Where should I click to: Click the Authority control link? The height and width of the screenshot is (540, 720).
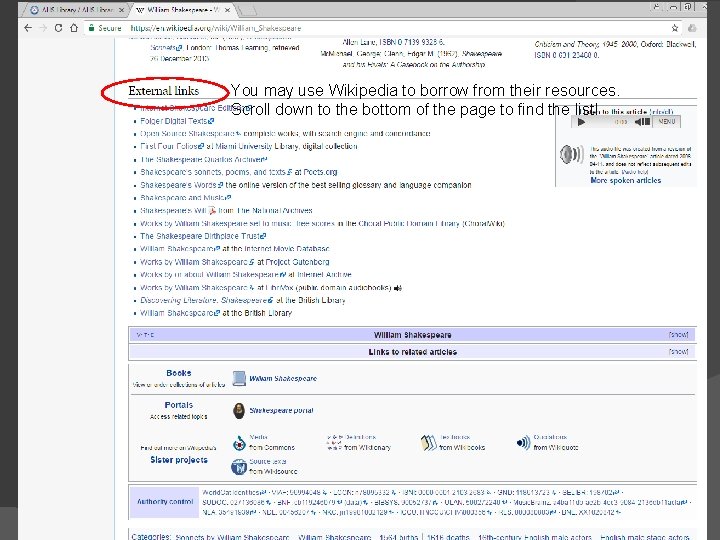click(165, 501)
